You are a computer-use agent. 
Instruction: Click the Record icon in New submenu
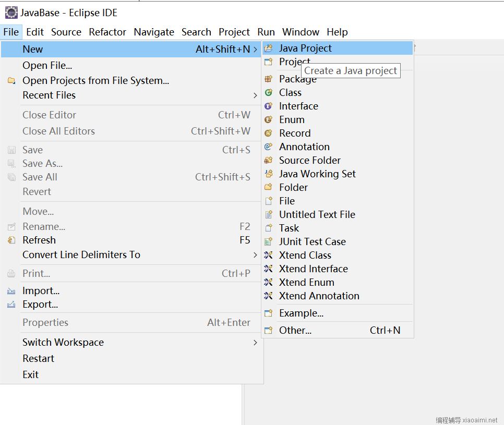[x=269, y=133]
